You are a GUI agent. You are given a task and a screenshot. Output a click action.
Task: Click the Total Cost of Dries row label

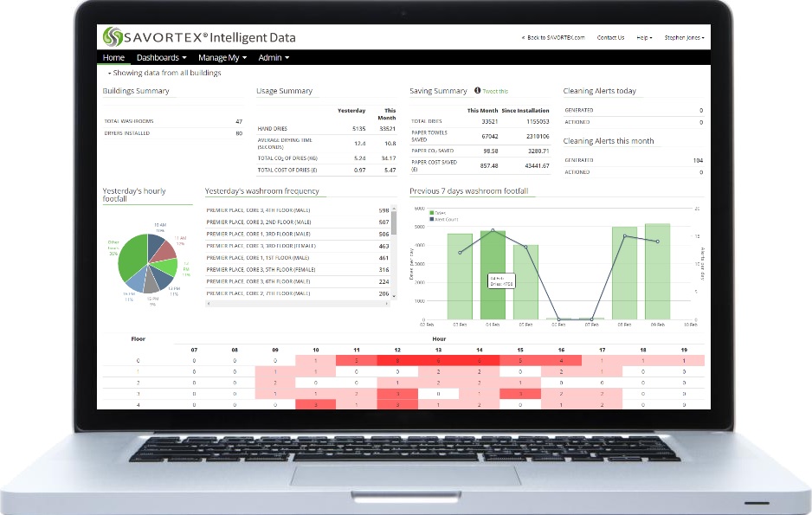pyautogui.click(x=287, y=171)
